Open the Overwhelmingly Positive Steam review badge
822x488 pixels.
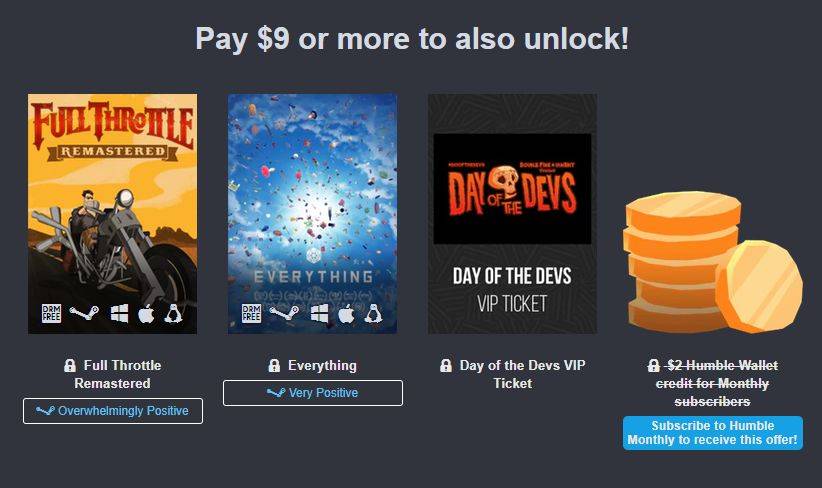pyautogui.click(x=113, y=411)
